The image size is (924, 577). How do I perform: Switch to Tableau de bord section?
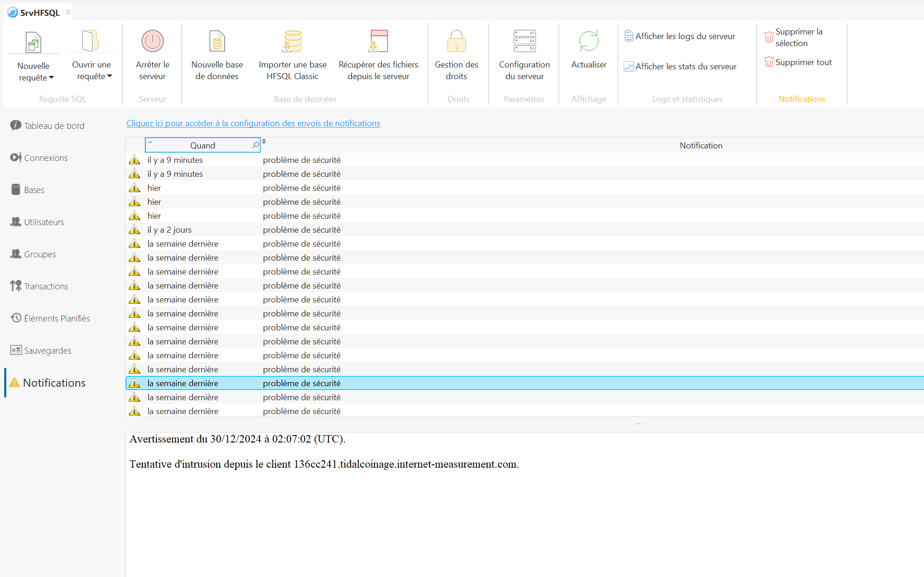(54, 126)
